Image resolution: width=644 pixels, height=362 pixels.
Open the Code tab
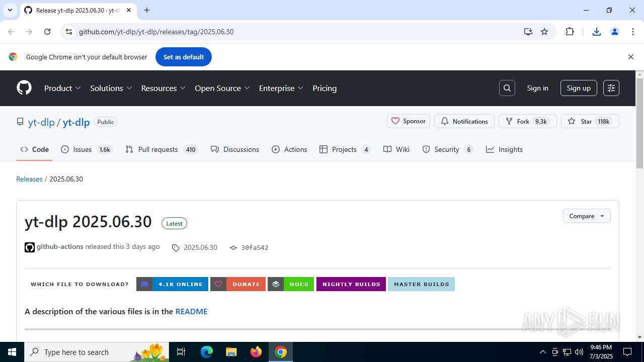[x=34, y=149]
